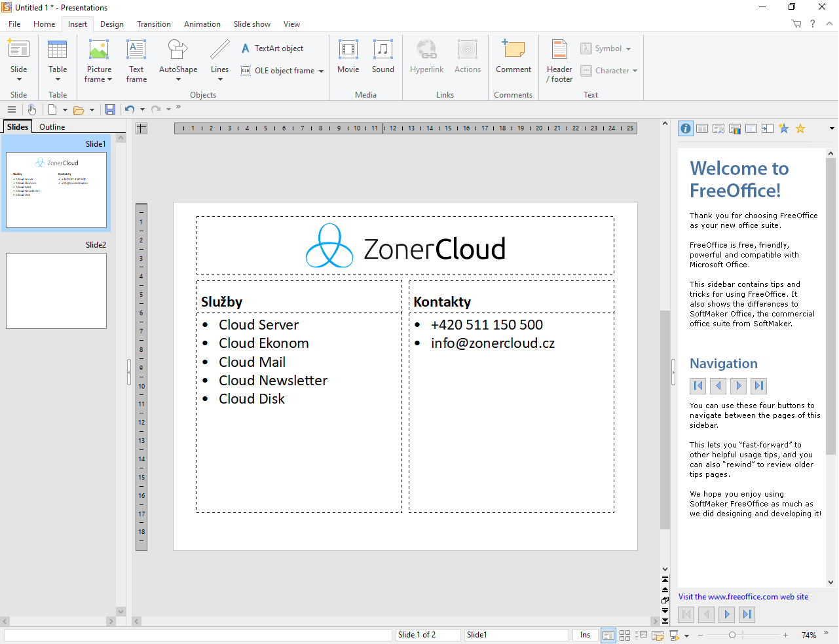Switch to the Outline tab
This screenshot has height=644, width=839.
(x=52, y=127)
